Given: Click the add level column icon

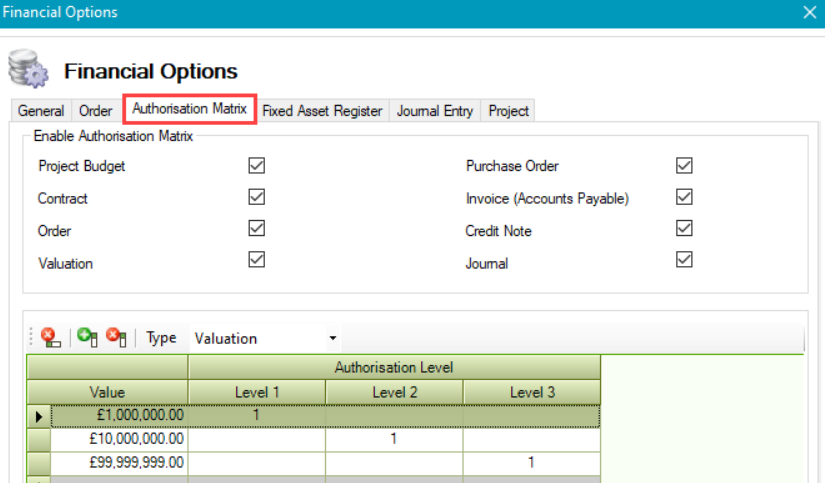Looking at the screenshot, I should click(x=87, y=338).
